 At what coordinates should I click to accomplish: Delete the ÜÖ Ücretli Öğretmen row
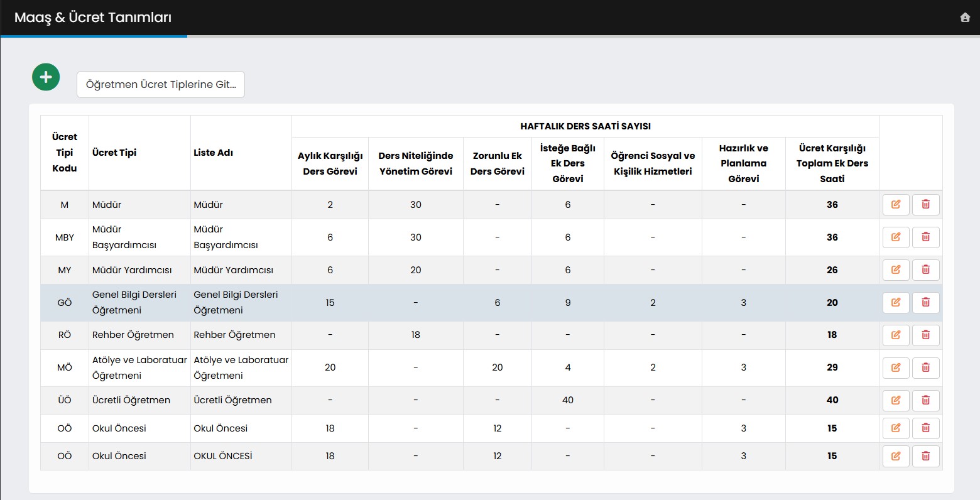pos(926,400)
